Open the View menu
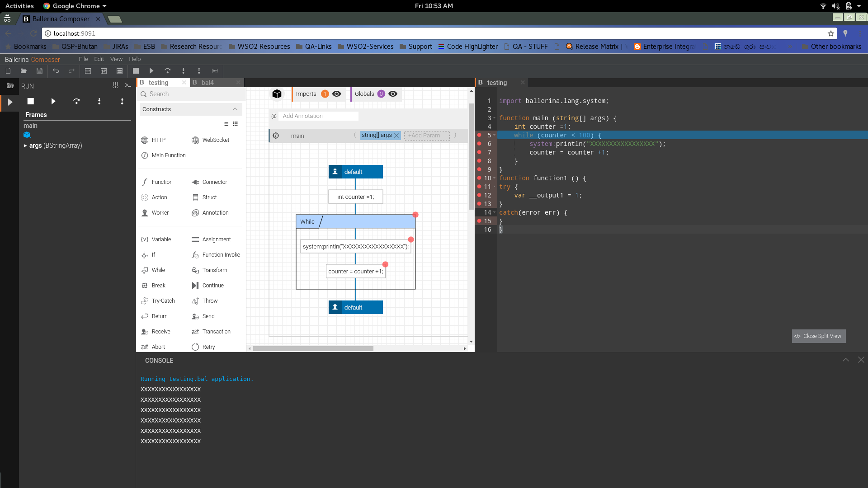868x488 pixels. 116,59
